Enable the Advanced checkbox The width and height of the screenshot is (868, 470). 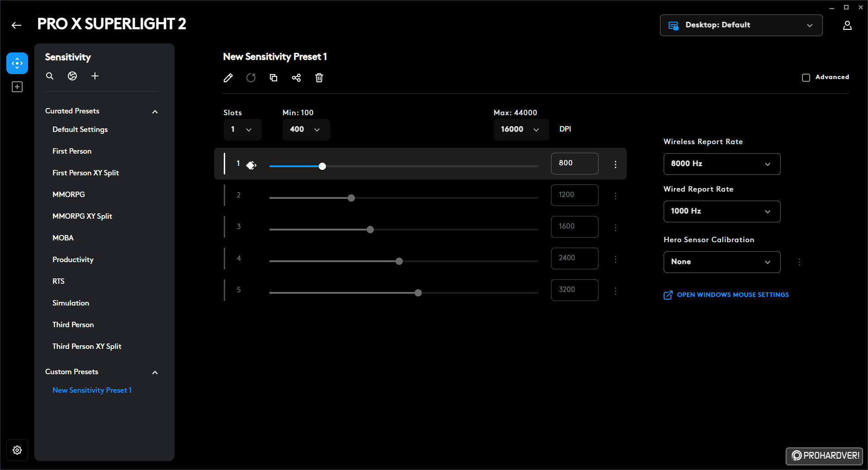pos(806,78)
